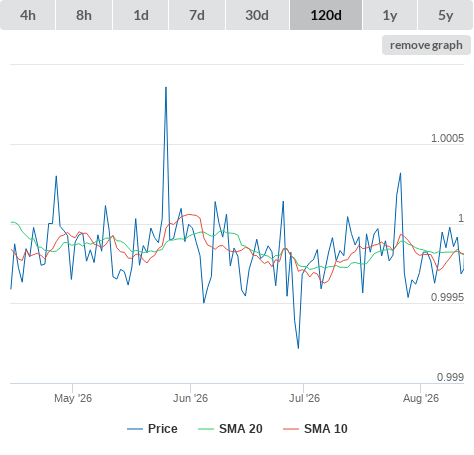
Task: Switch to the 4h time range
Action: 28,15
